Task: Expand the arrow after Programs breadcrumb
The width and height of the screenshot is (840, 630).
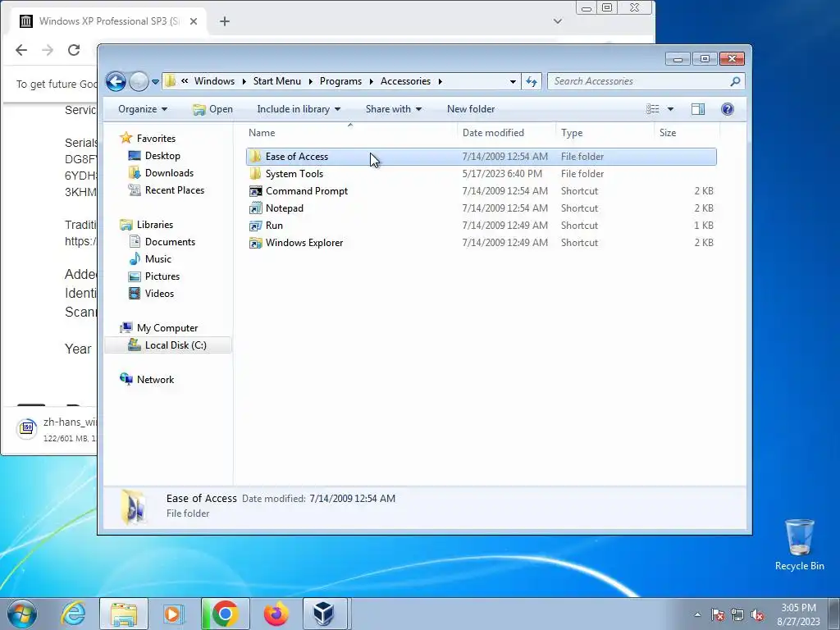Action: click(x=372, y=81)
